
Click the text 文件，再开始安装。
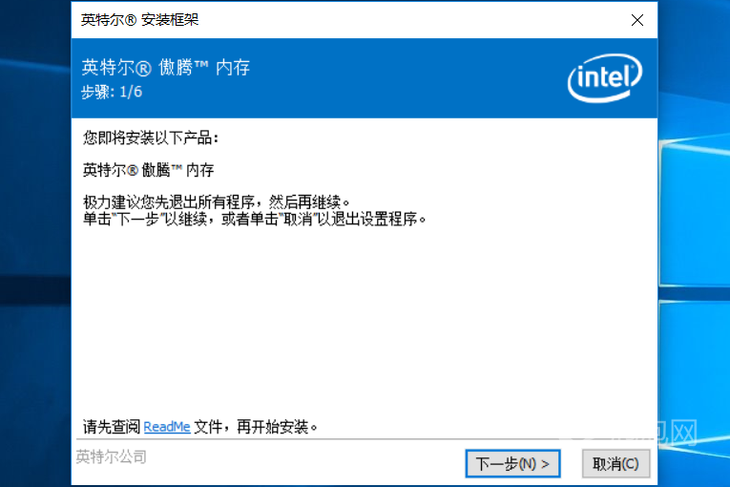pos(256,426)
